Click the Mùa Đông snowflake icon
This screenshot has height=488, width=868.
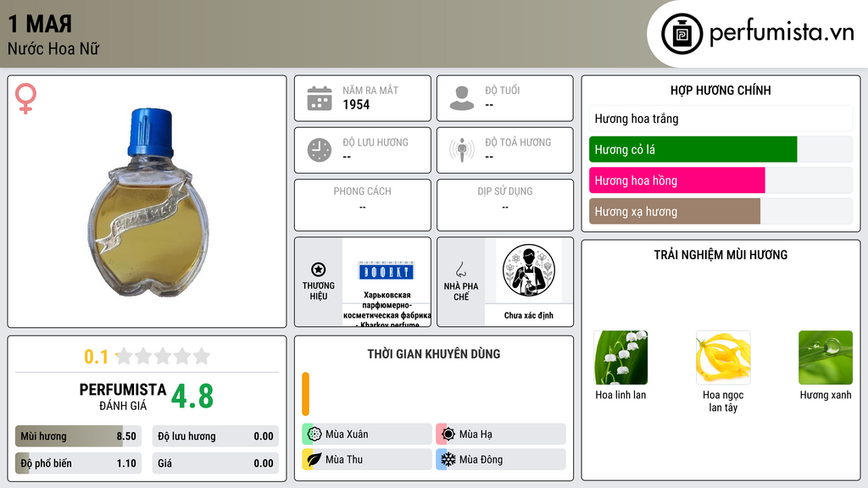tap(448, 459)
